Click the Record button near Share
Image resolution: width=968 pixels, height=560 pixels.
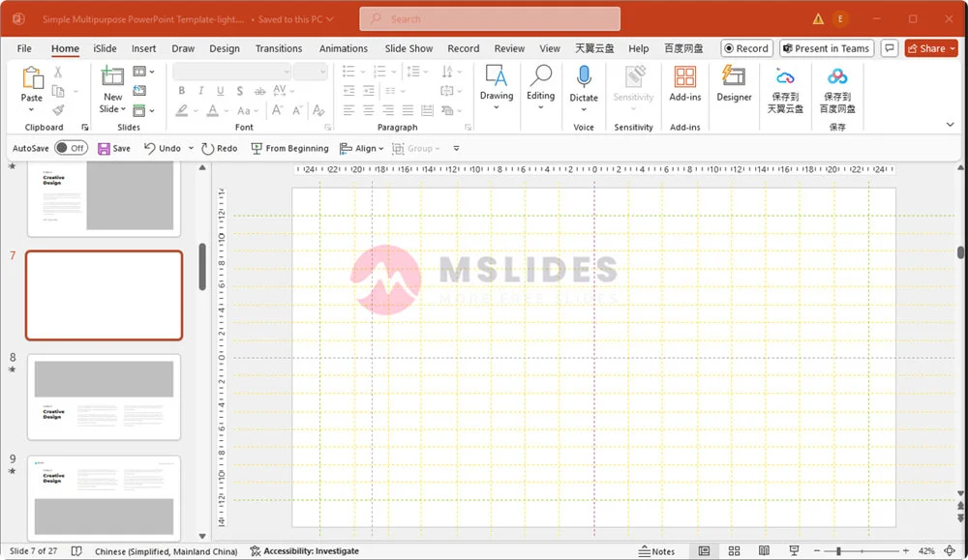point(746,48)
